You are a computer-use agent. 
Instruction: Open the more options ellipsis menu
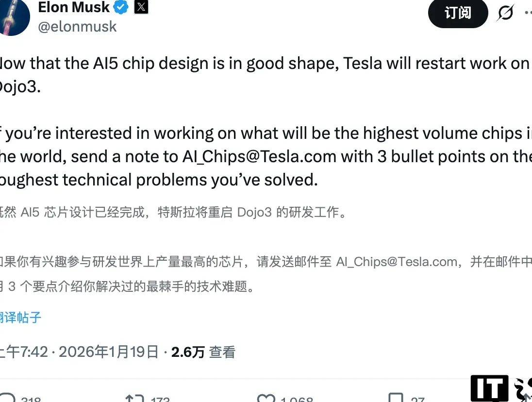pos(528,14)
